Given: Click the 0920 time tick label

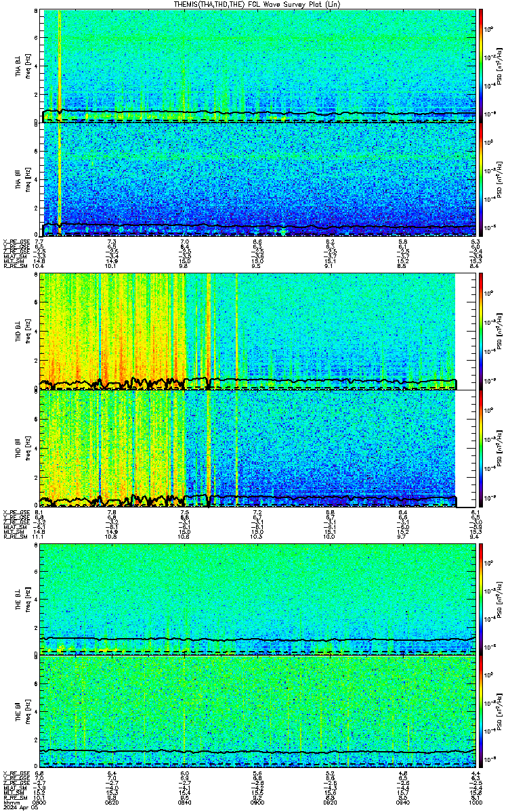Looking at the screenshot, I should click(330, 802).
